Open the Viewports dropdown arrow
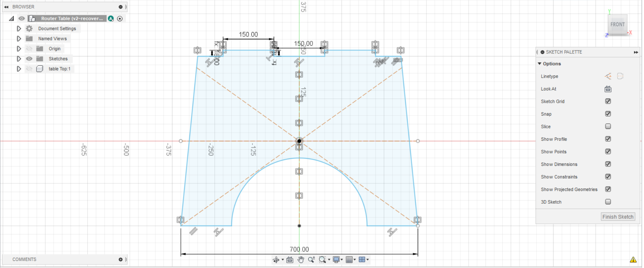The image size is (644, 268). (x=368, y=260)
